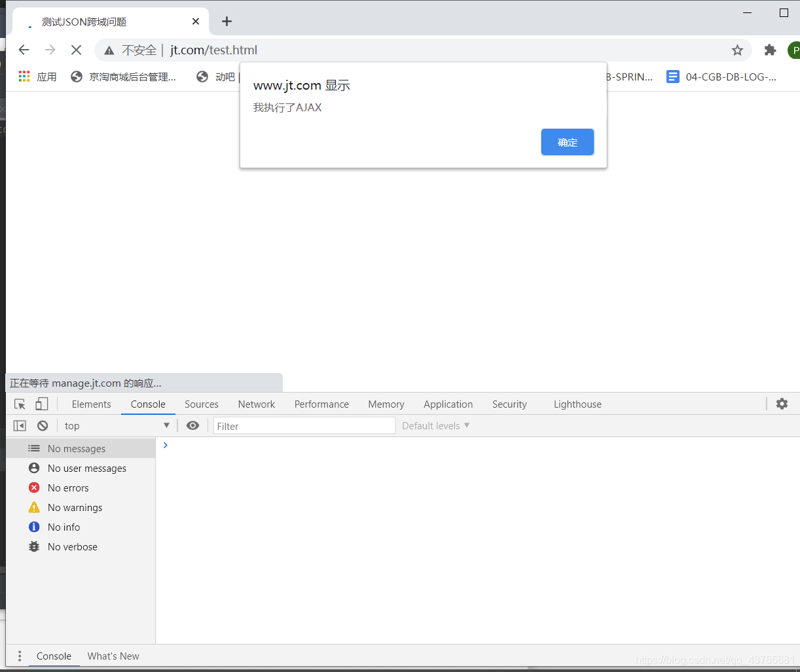This screenshot has width=800, height=672.
Task: Open the Chrome profile avatar
Action: (x=794, y=50)
